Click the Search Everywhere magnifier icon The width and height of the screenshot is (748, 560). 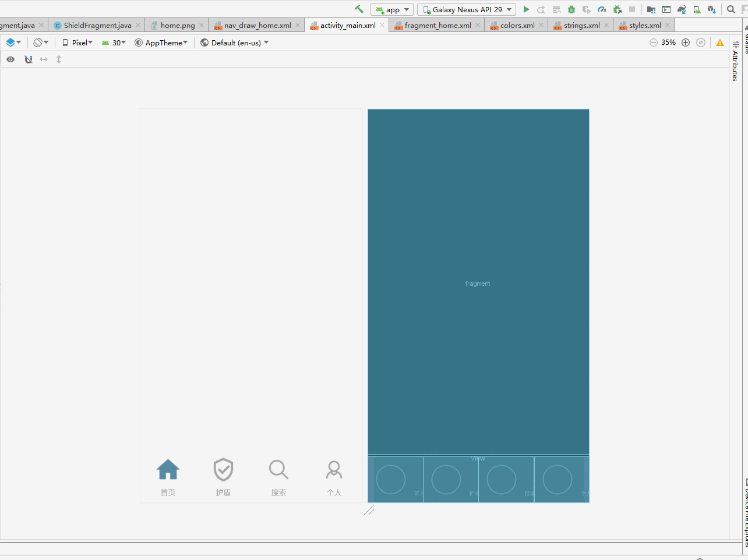731,9
